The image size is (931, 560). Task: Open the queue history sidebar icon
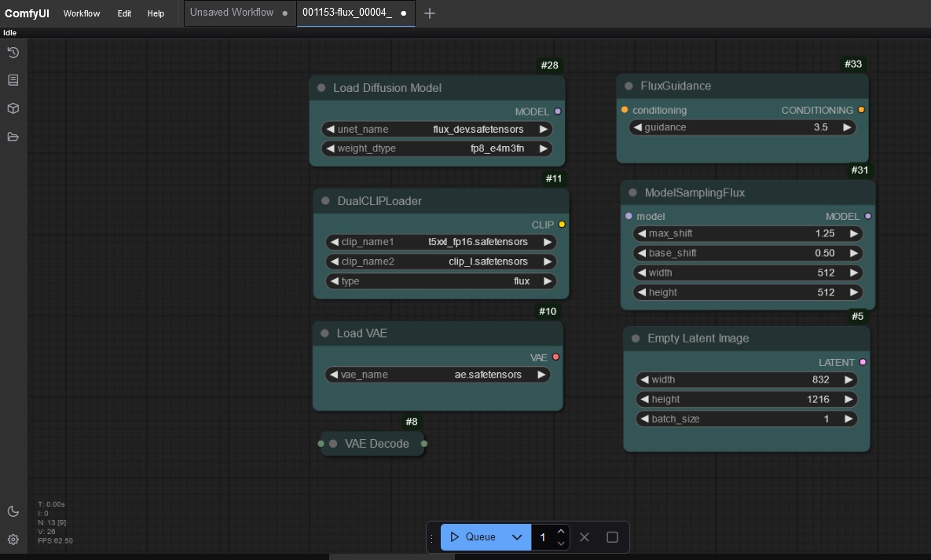[x=13, y=53]
